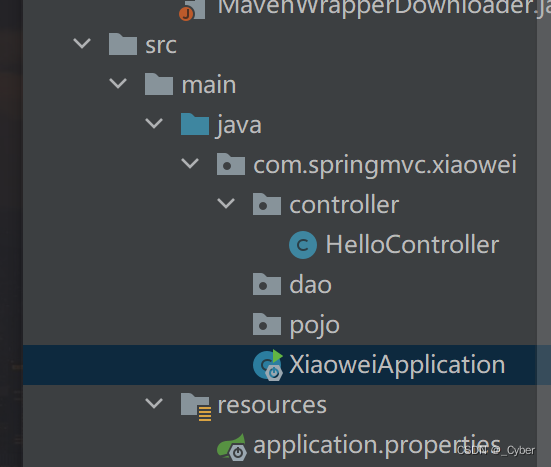This screenshot has height=467, width=551.
Task: Click the dao package icon
Action: click(x=267, y=284)
